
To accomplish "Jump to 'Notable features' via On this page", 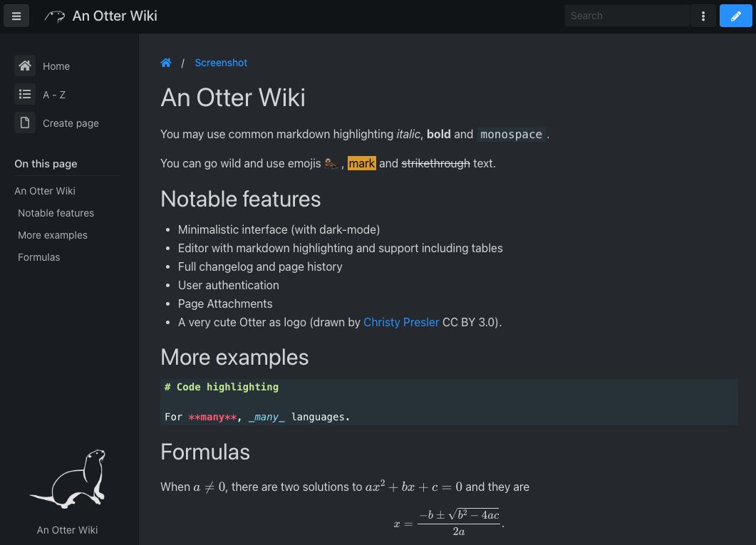I will click(x=56, y=212).
